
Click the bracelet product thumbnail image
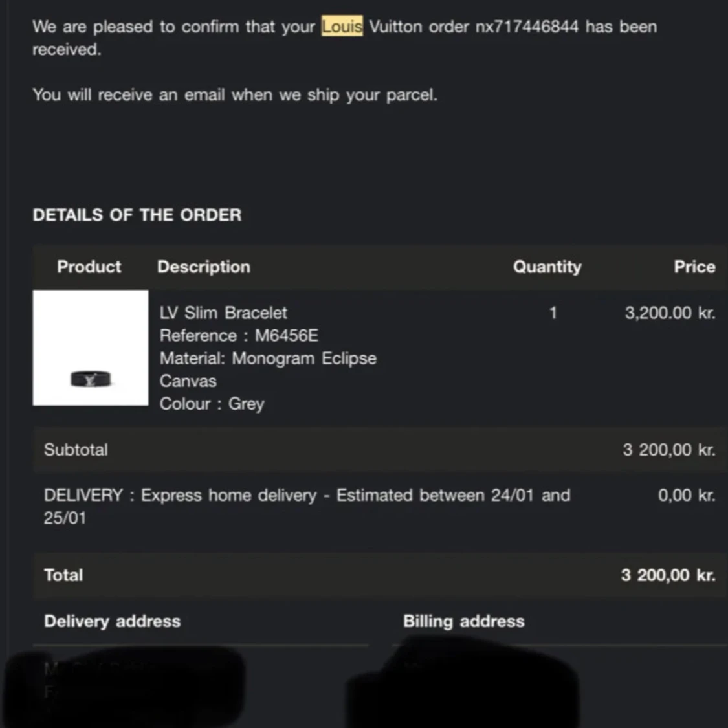pos(91,347)
